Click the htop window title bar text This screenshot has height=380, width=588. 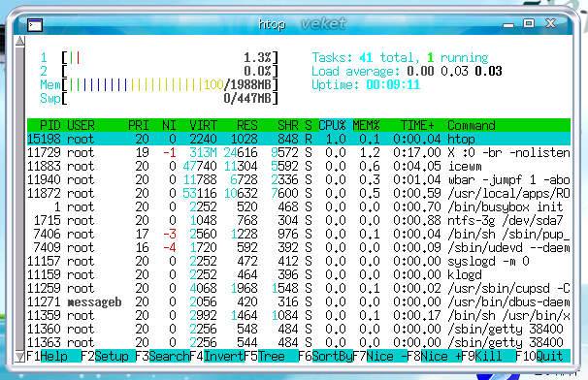click(272, 25)
